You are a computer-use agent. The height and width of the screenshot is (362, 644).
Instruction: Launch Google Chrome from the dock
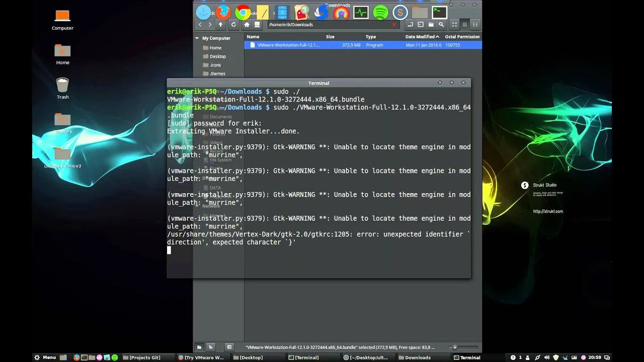coord(243,13)
